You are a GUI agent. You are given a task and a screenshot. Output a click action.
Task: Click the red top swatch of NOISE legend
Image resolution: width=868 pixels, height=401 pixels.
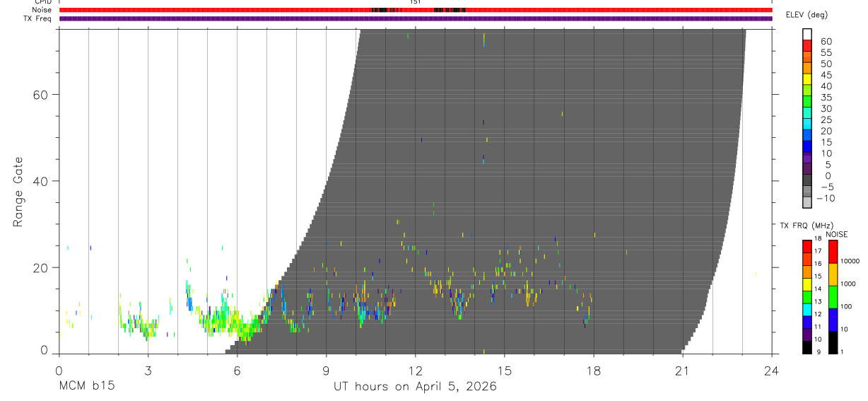tap(833, 252)
